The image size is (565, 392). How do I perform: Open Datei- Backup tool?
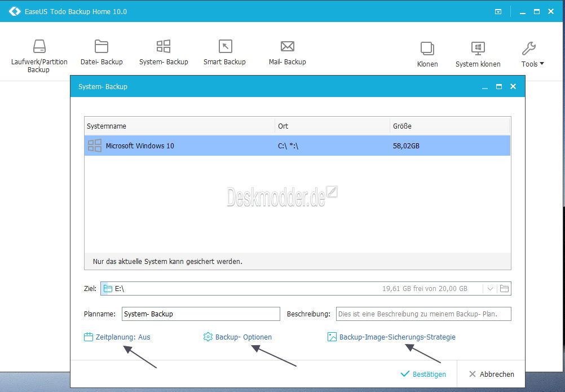pos(101,52)
